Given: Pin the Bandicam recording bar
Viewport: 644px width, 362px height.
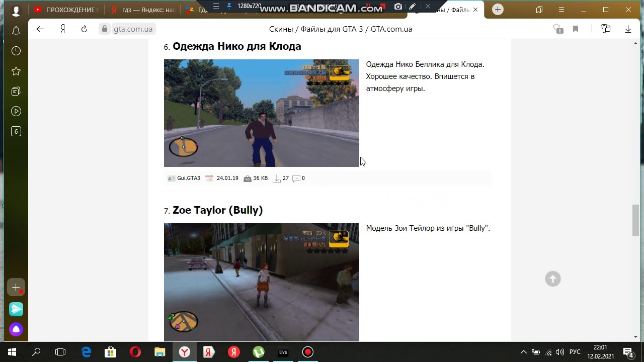Looking at the screenshot, I should (229, 7).
